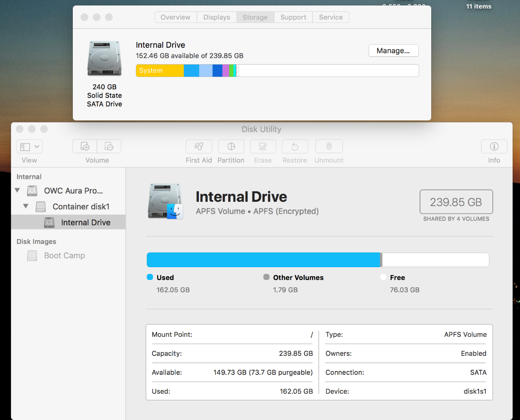The width and height of the screenshot is (520, 420).
Task: Open the Partition tool
Action: point(231,147)
